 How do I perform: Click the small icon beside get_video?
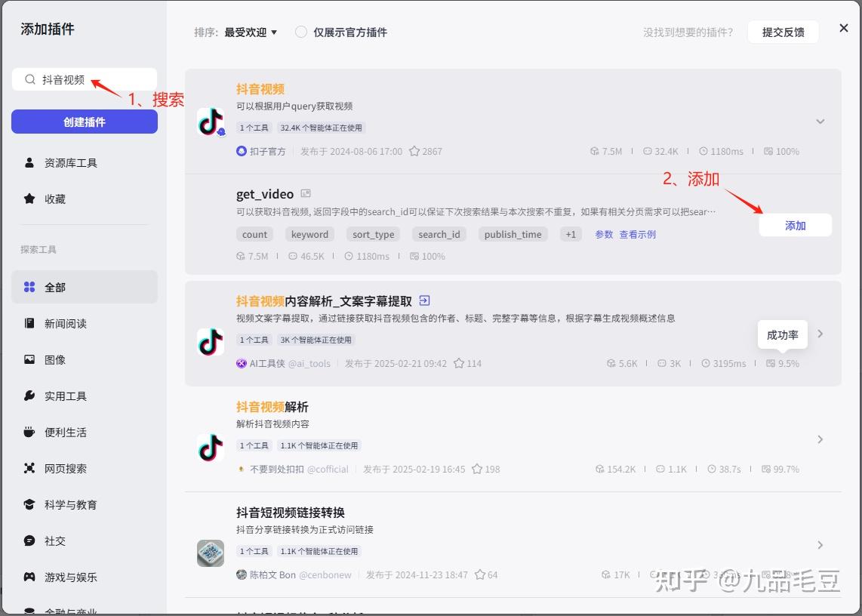point(306,193)
